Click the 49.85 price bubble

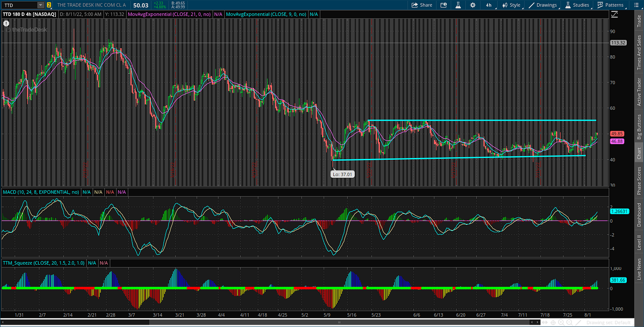pos(617,134)
